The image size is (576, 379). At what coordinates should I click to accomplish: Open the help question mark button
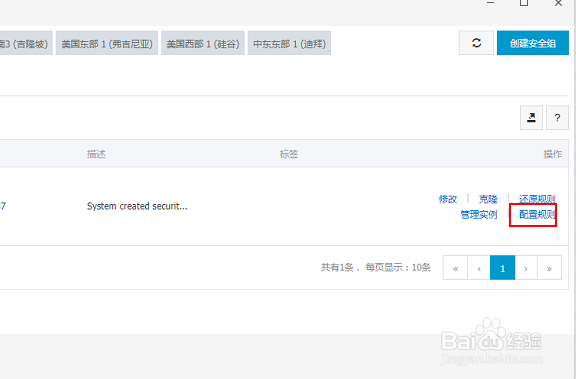(557, 118)
